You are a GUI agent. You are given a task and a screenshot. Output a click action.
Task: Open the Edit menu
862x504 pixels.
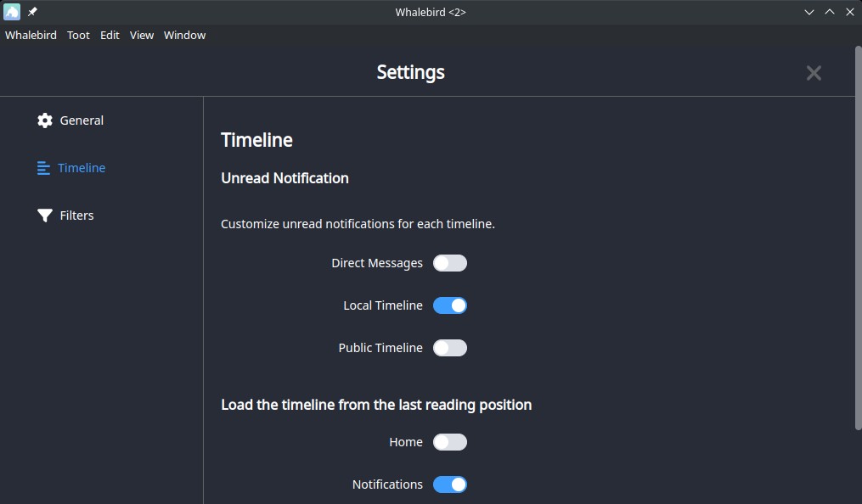110,35
